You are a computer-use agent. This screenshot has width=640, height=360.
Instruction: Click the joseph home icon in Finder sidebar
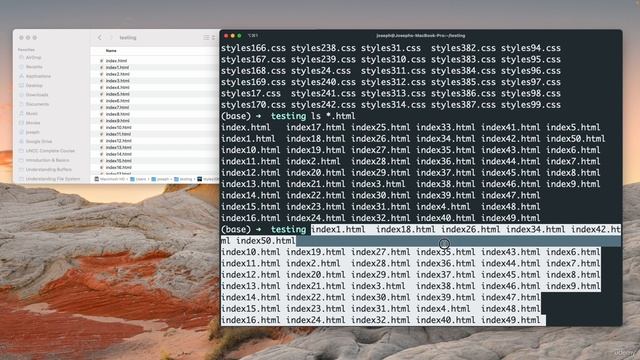point(21,132)
